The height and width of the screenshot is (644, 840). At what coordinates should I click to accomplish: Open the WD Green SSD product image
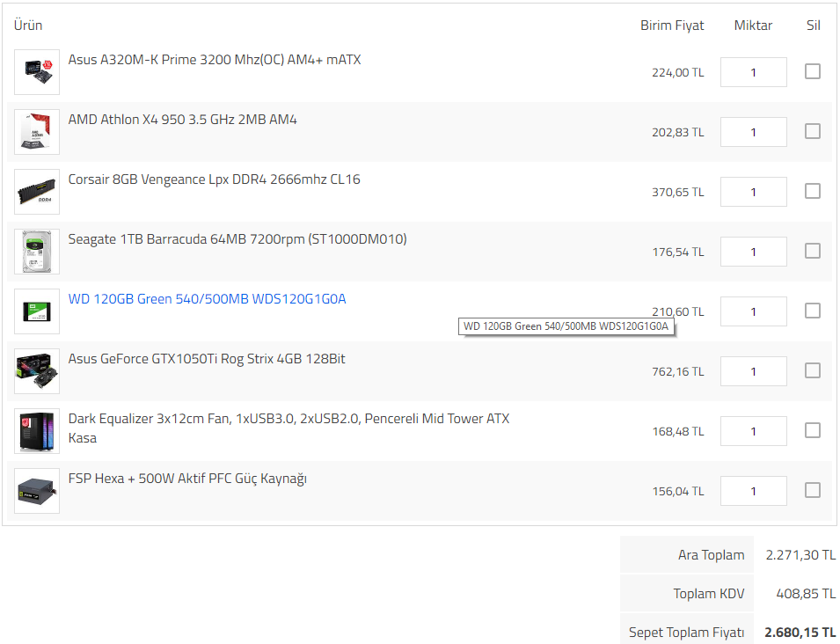click(37, 311)
